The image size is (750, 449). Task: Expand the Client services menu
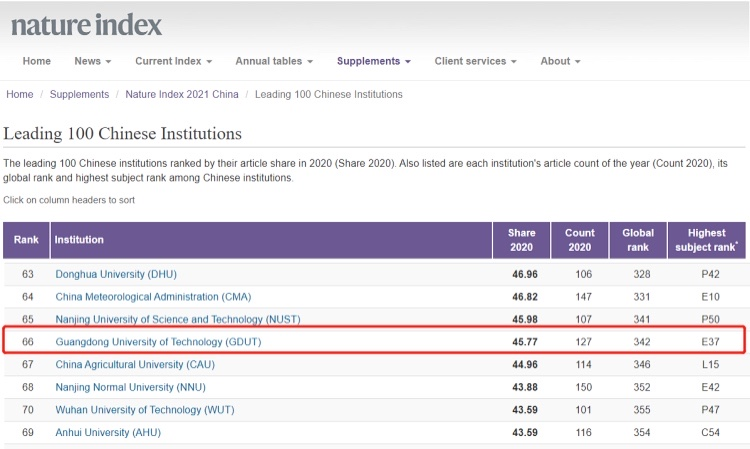[x=475, y=61]
